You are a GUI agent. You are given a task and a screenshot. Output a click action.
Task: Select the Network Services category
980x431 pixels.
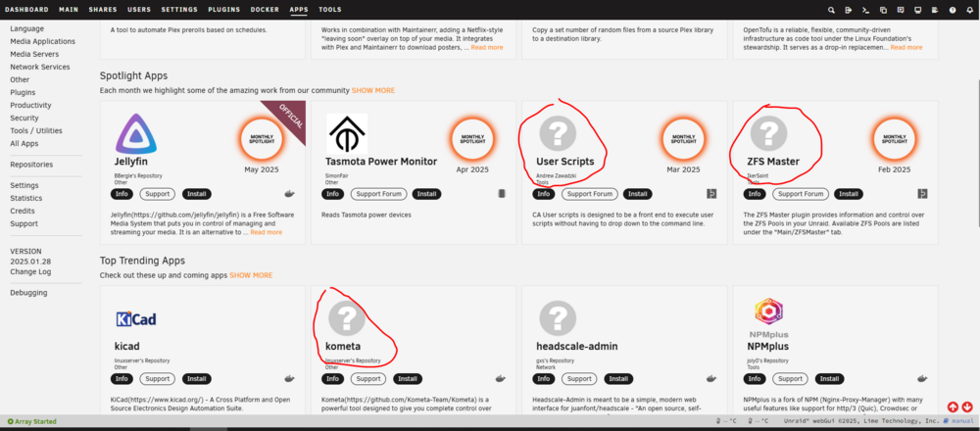[40, 67]
